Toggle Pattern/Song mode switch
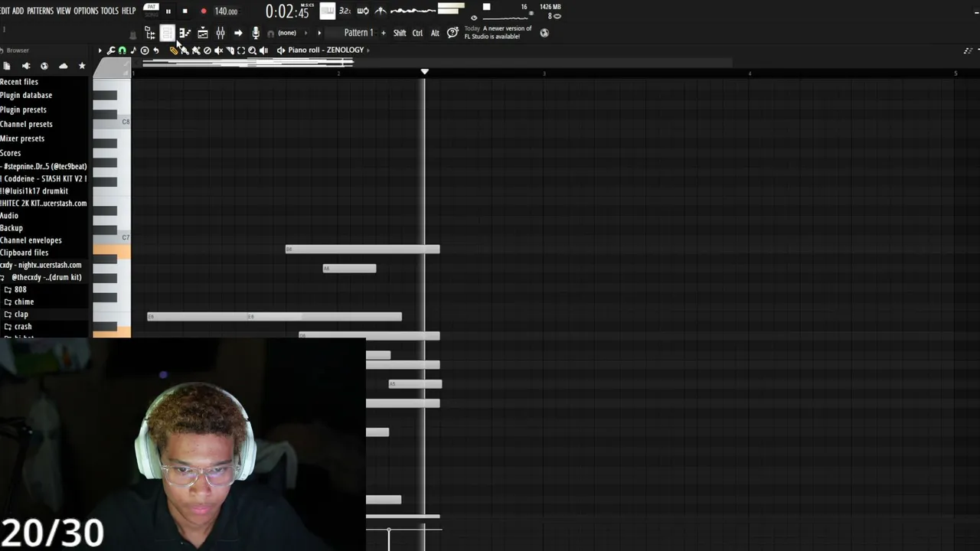Screen dimensions: 980x551 tap(152, 11)
